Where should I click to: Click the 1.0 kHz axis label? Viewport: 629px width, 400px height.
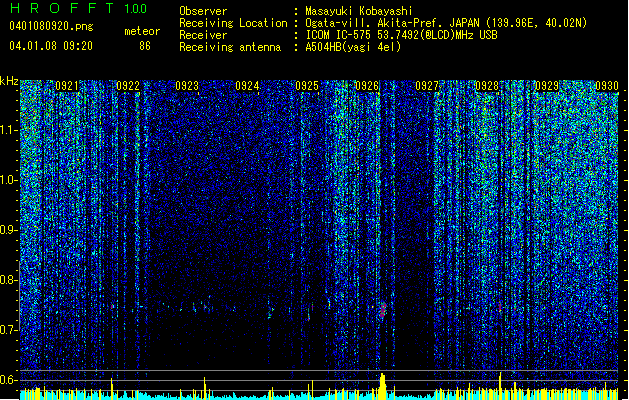click(x=9, y=180)
